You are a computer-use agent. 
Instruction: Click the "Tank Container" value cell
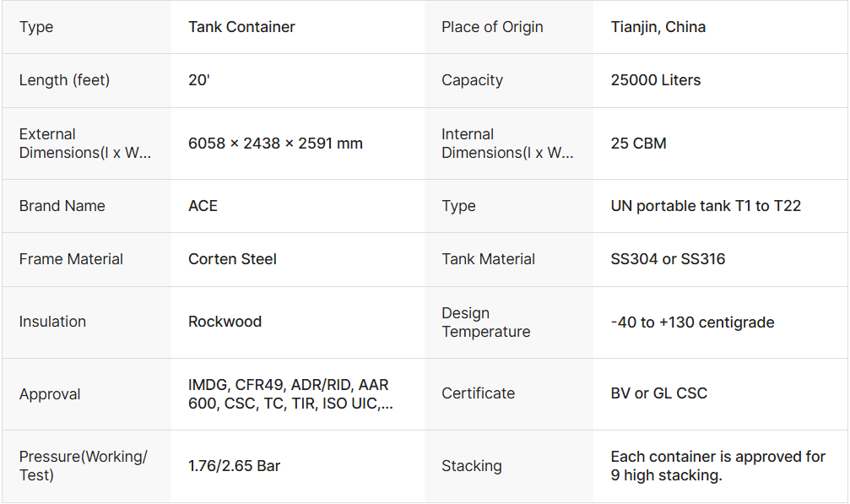(x=241, y=27)
